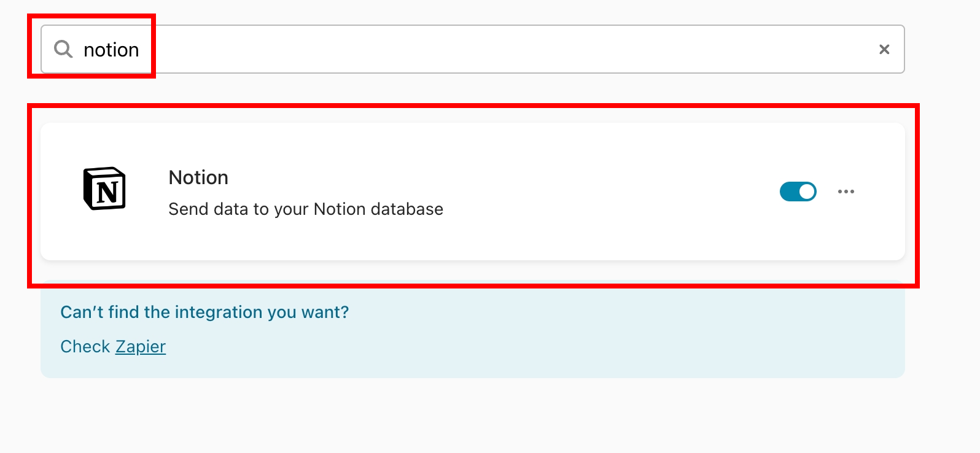The height and width of the screenshot is (453, 980).
Task: Follow the underlined Zapier hyperlink
Action: coord(141,347)
